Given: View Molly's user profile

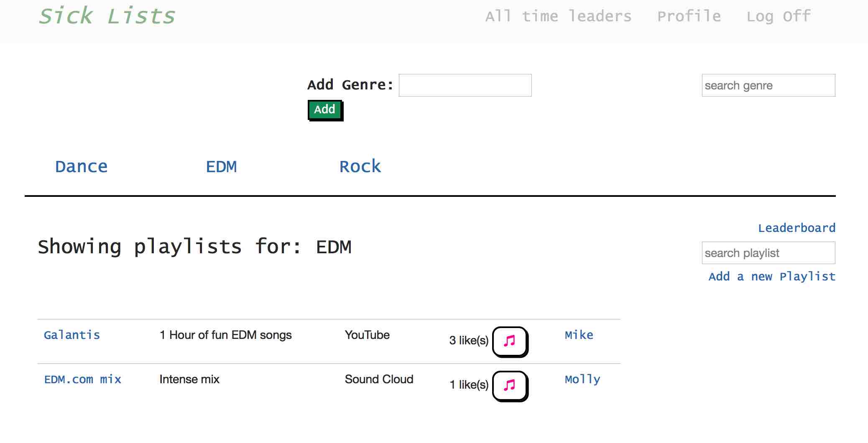Looking at the screenshot, I should pos(582,379).
